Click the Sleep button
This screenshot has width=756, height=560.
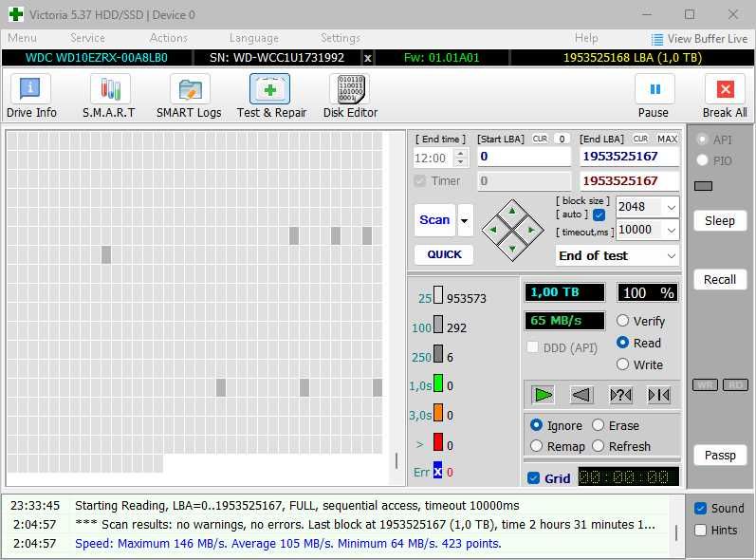[x=720, y=221]
